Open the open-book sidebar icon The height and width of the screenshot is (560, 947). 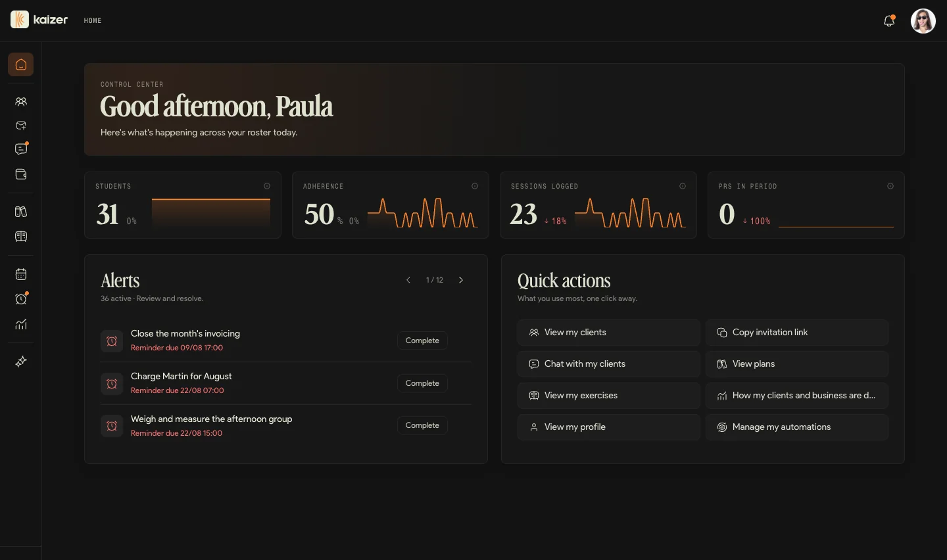(21, 237)
